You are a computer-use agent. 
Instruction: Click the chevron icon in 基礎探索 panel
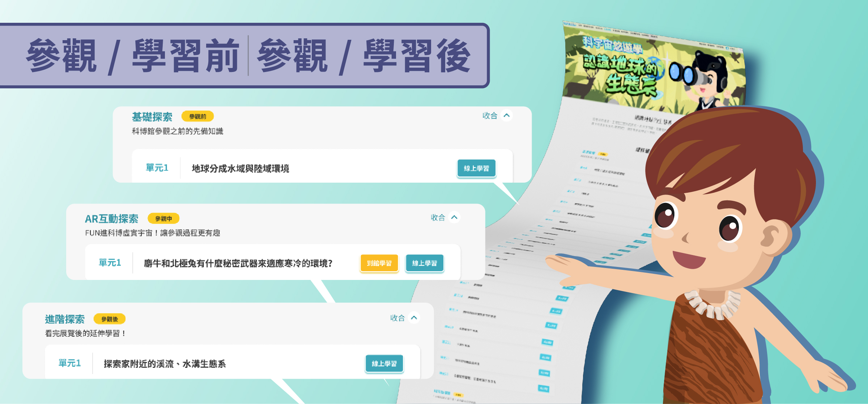pyautogui.click(x=507, y=115)
